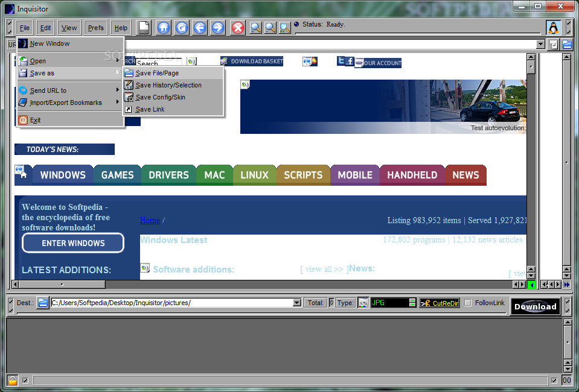Open the URL bar dropdown arrow
This screenshot has height=392, width=579.
point(540,45)
